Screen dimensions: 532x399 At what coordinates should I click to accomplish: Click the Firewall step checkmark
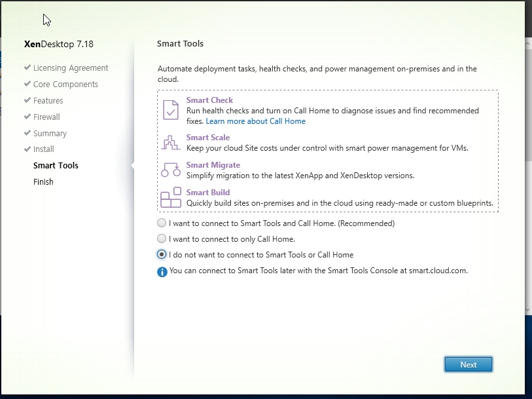[27, 117]
